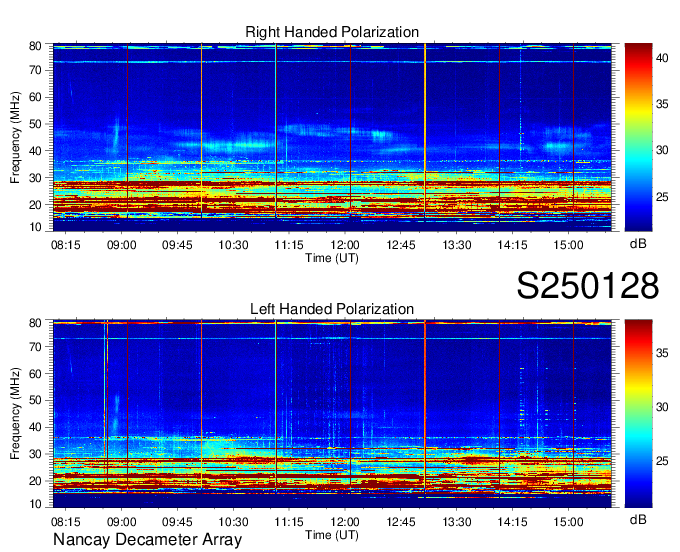Click the 09:45 time tick of left-handed plot
Viewport: 680px width, 552px height.
[x=177, y=522]
